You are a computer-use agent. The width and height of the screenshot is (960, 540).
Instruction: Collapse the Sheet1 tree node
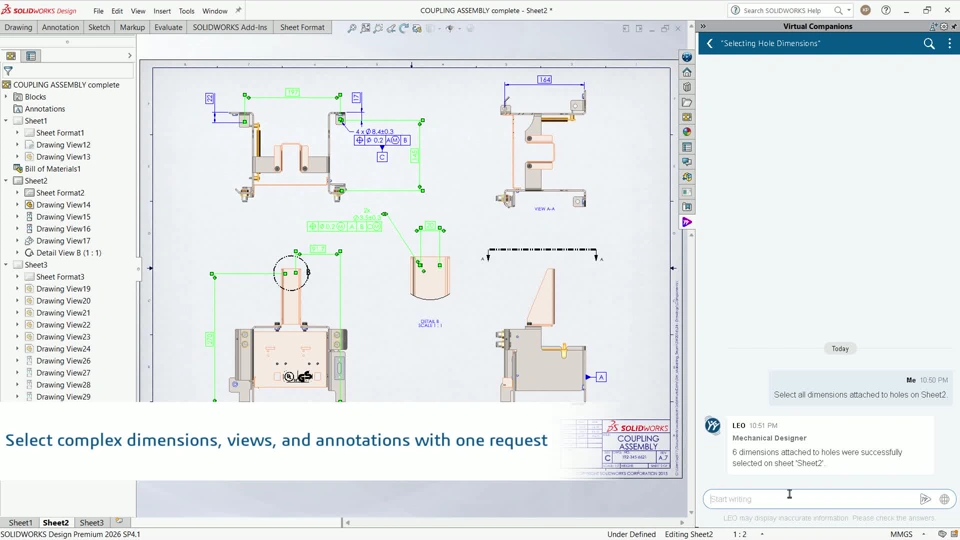(6, 121)
